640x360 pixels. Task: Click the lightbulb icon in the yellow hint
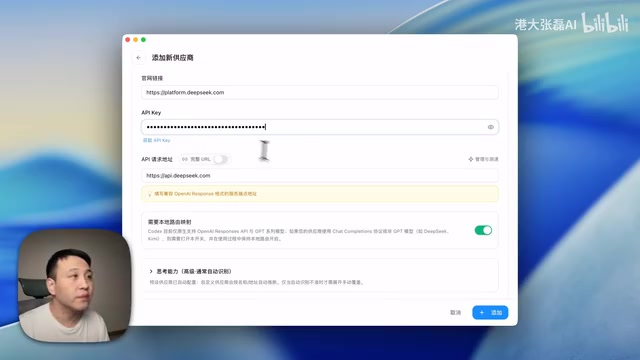[x=149, y=194]
